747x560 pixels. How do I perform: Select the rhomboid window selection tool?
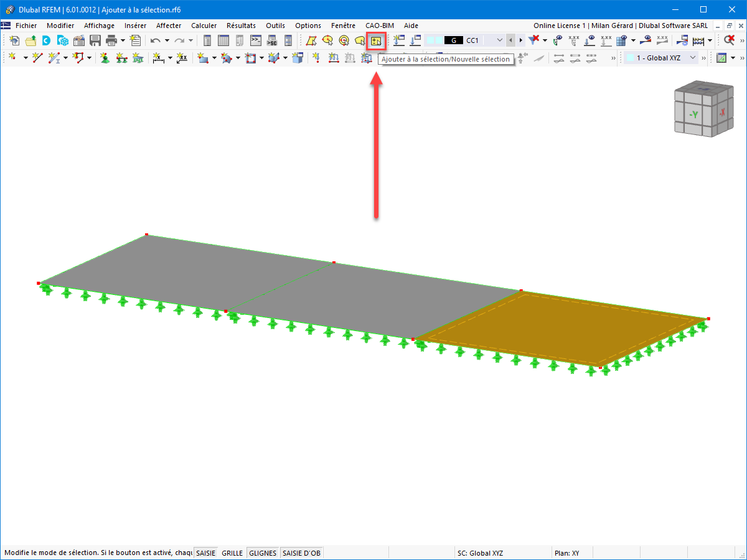coord(311,40)
